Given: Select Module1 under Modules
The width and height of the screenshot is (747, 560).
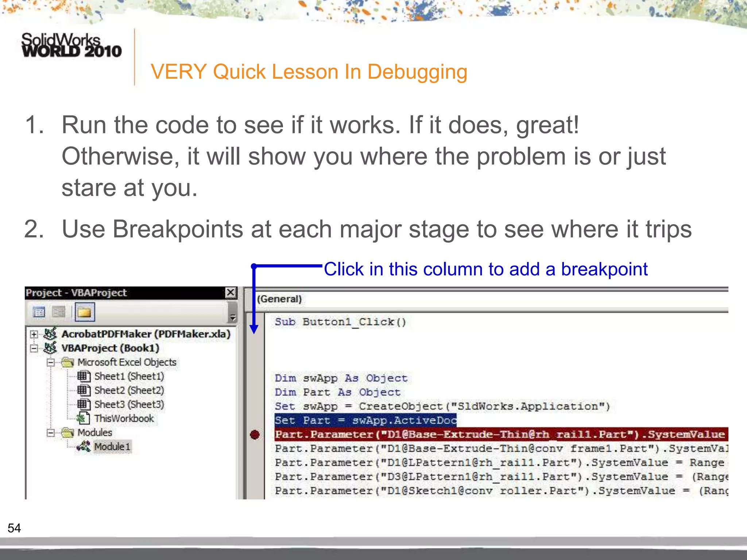Looking at the screenshot, I should point(112,447).
